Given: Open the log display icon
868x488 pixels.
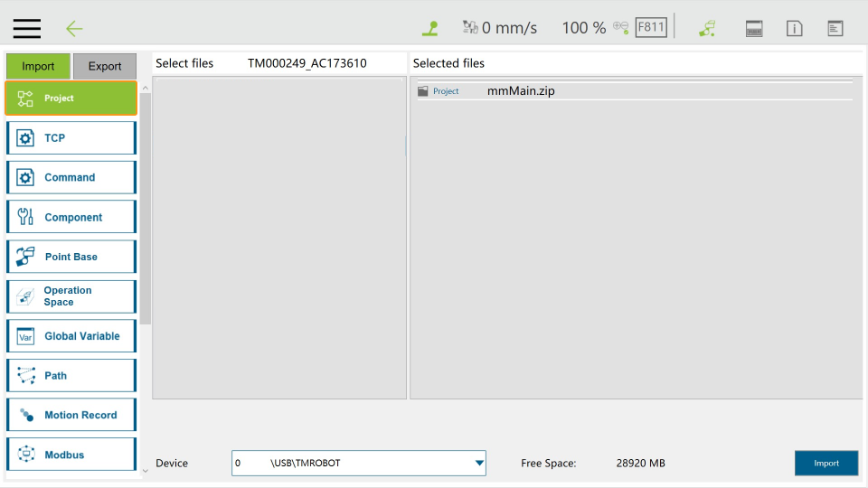Looking at the screenshot, I should [x=835, y=28].
